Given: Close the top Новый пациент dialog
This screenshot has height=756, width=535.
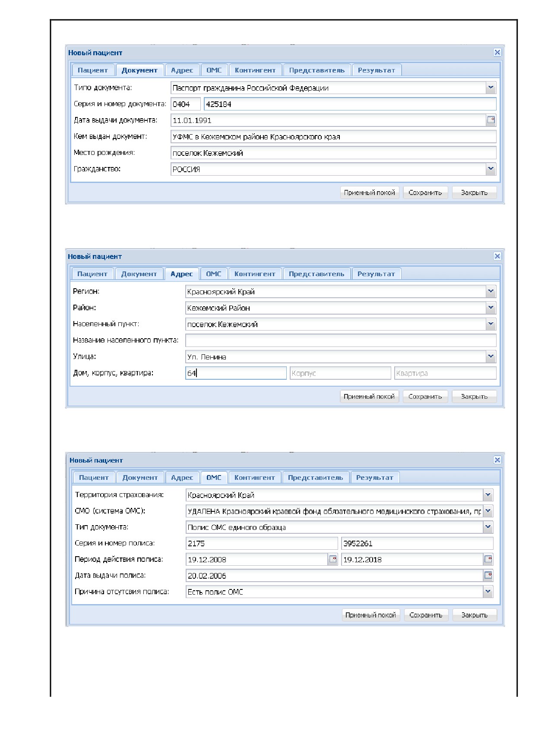Looking at the screenshot, I should pyautogui.click(x=497, y=52).
